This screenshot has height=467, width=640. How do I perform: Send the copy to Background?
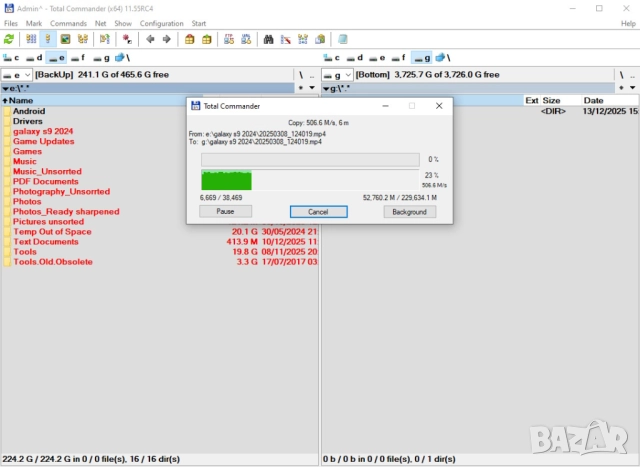pos(409,212)
